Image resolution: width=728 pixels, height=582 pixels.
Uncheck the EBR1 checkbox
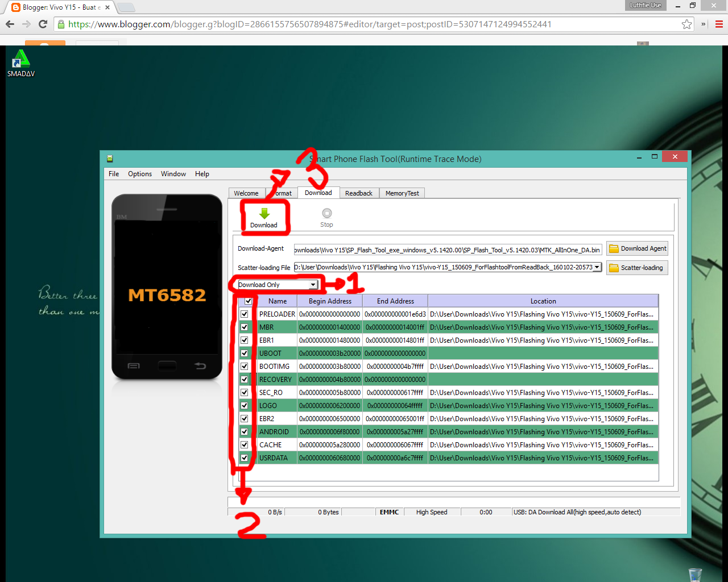pyautogui.click(x=245, y=340)
